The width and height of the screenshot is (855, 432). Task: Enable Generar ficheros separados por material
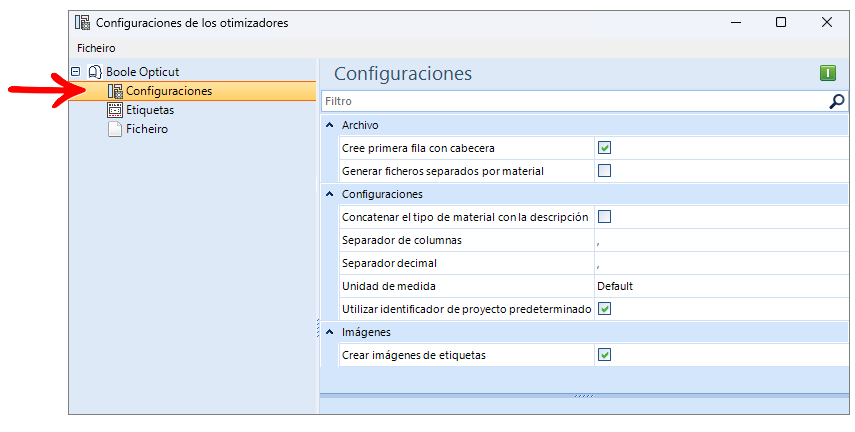pos(604,171)
